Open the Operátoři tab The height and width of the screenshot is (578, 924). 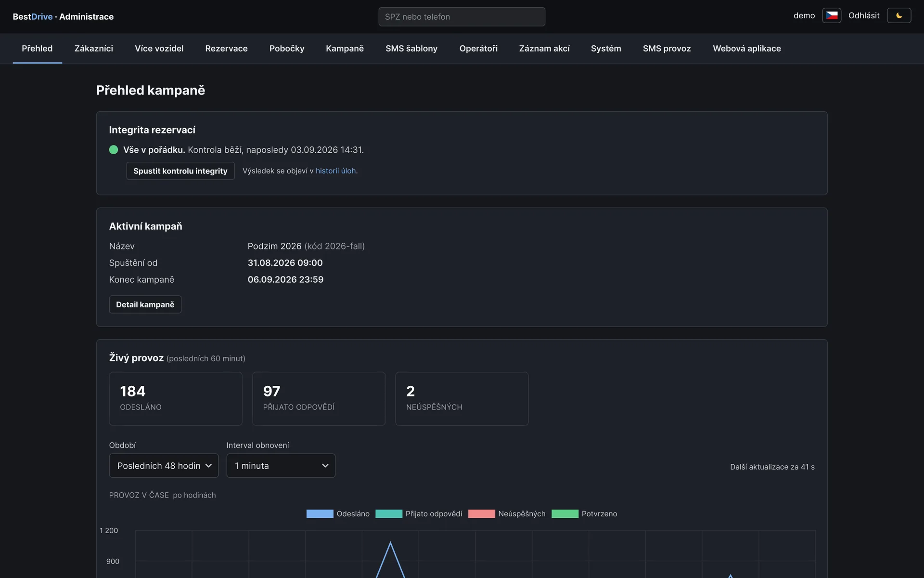pos(478,49)
